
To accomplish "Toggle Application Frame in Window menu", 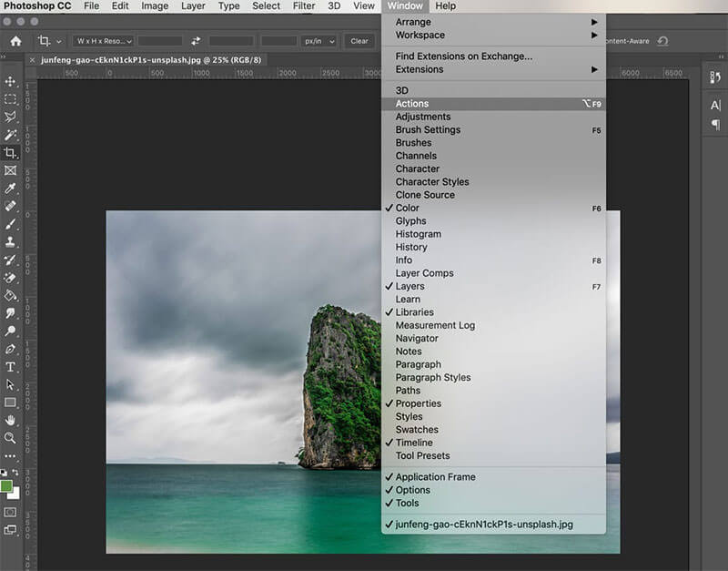I will coord(435,477).
